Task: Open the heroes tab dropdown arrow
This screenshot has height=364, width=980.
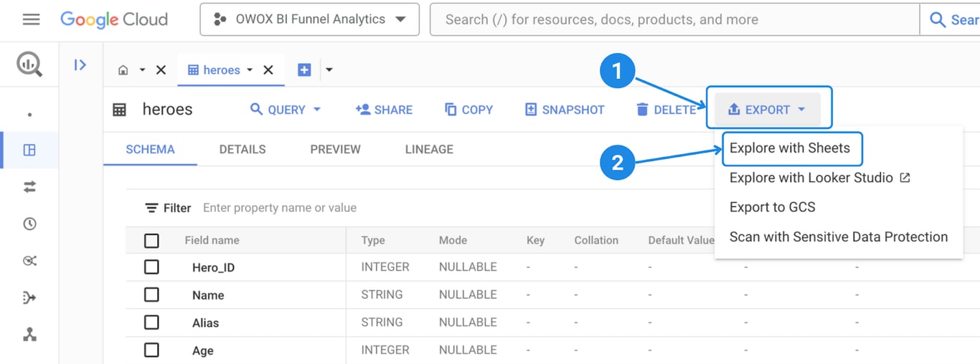Action: coord(250,70)
